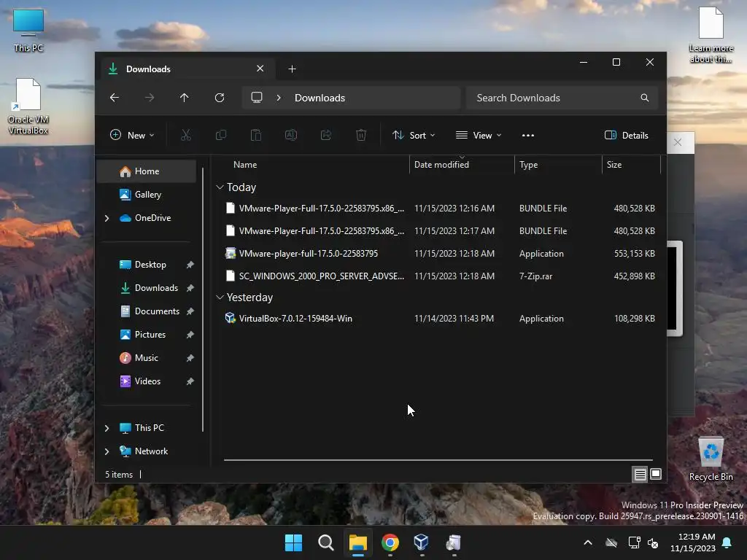Unpin Desktop from quick access
The image size is (747, 560).
coord(190,265)
